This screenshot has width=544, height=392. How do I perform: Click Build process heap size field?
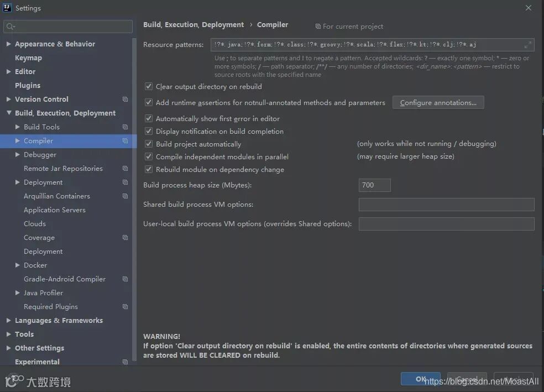(375, 185)
